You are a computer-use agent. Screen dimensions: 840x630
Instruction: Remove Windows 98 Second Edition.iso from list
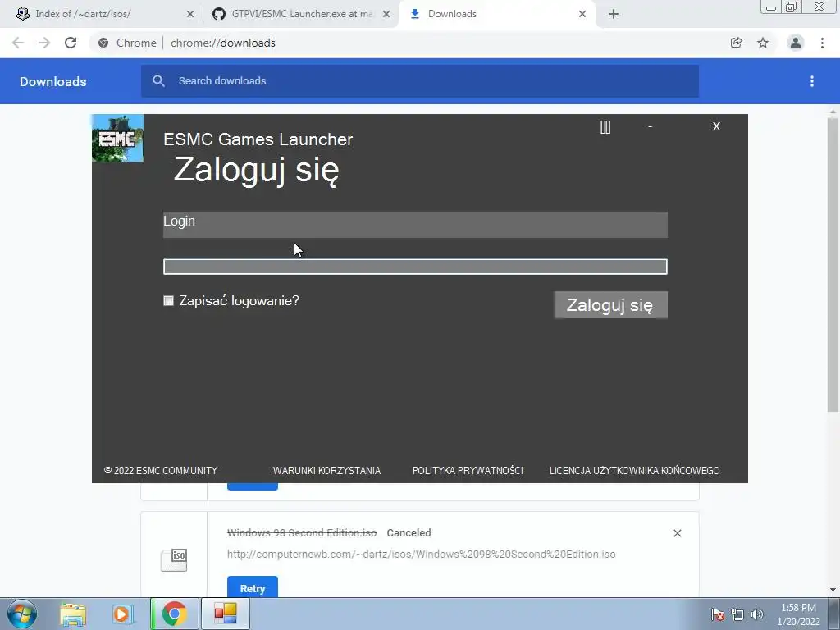pos(678,533)
